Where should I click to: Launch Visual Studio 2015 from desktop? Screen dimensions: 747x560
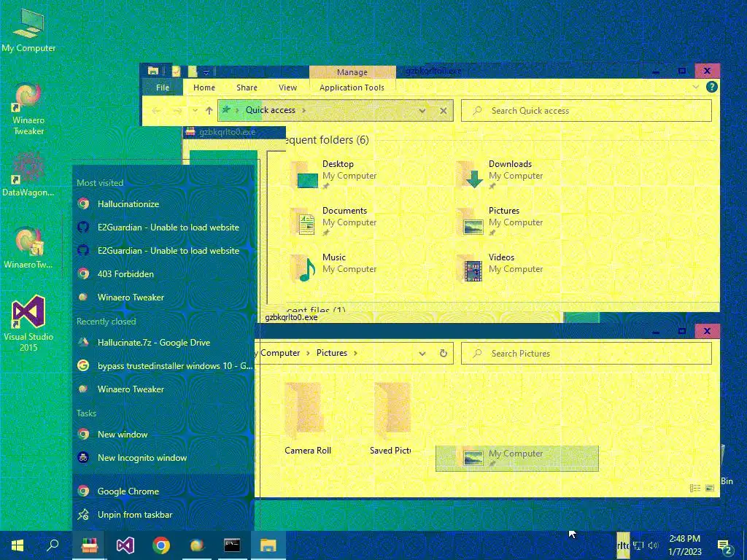pyautogui.click(x=28, y=323)
